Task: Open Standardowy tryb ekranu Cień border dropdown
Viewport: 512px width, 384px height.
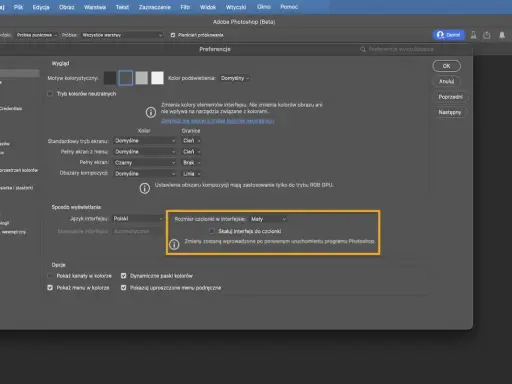Action: coord(191,141)
